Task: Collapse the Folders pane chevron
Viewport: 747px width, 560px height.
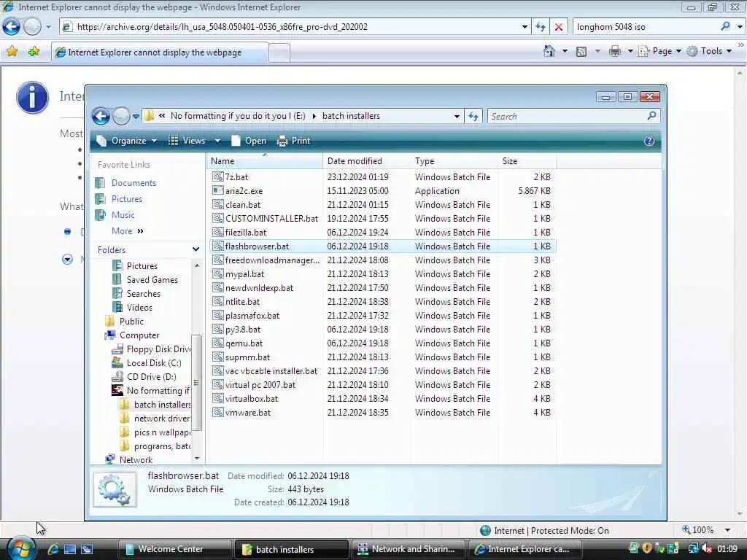Action: point(196,249)
